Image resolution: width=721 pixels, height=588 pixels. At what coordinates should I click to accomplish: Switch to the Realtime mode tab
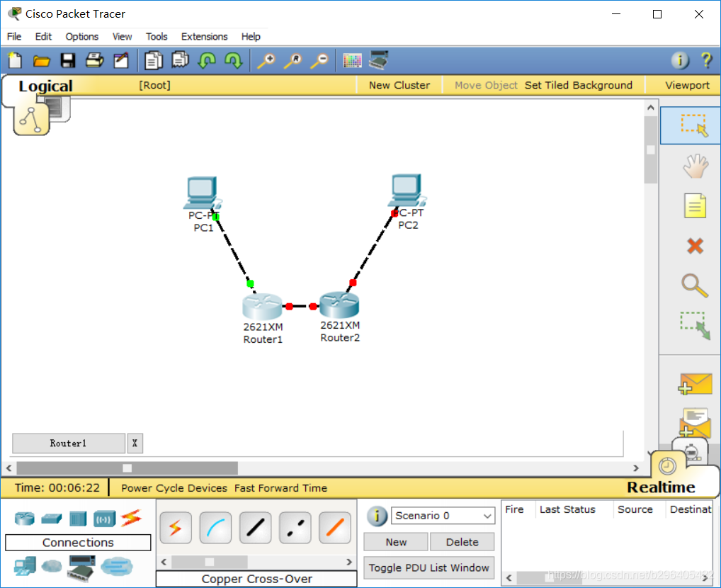(x=661, y=487)
